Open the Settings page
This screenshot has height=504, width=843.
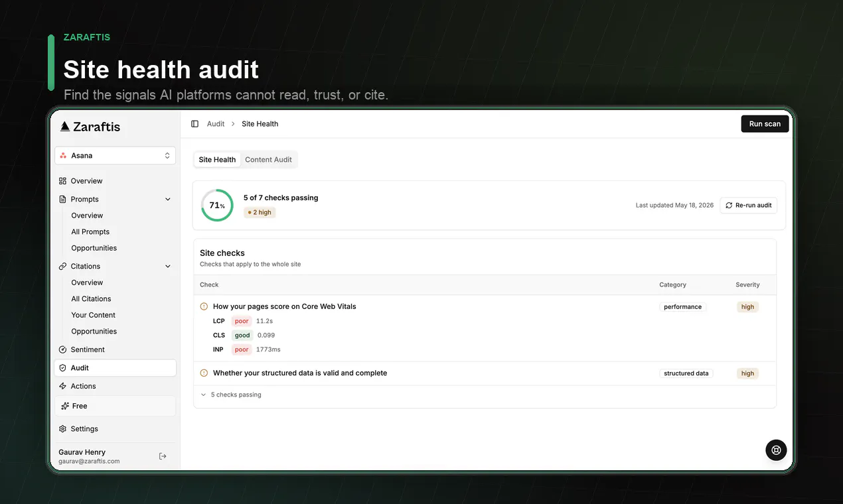tap(115, 429)
